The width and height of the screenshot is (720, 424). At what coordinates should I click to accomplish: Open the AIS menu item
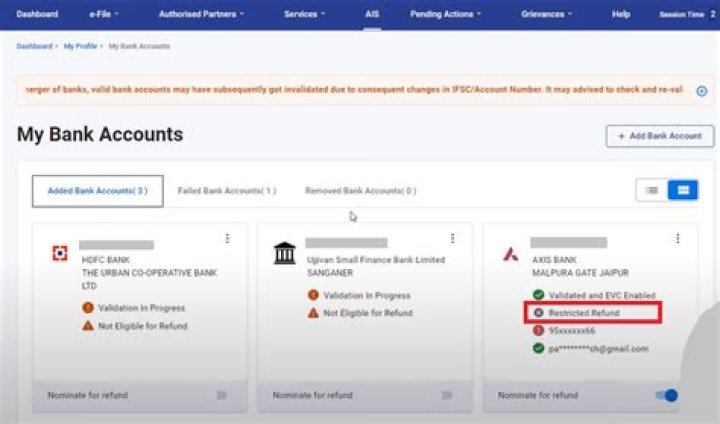pos(372,14)
